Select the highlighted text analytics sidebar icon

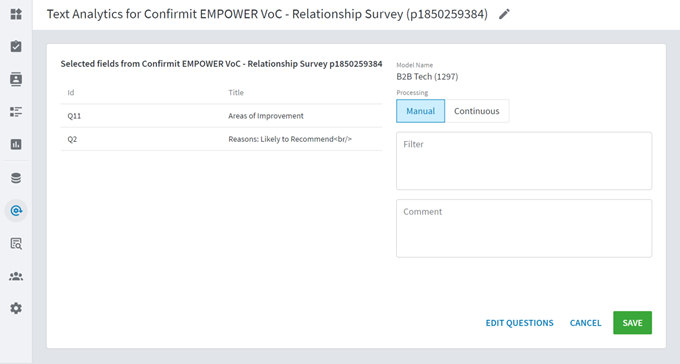pyautogui.click(x=16, y=211)
